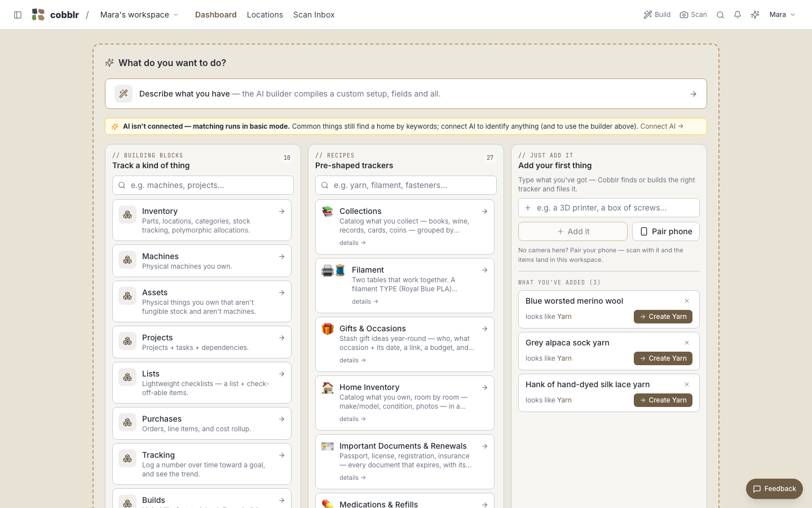This screenshot has height=508, width=812.
Task: Click the cobblr logo icon
Action: (x=38, y=15)
